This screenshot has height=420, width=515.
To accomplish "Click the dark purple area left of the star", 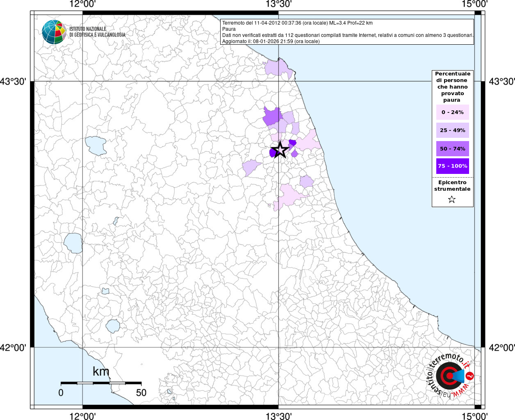I will tap(272, 153).
